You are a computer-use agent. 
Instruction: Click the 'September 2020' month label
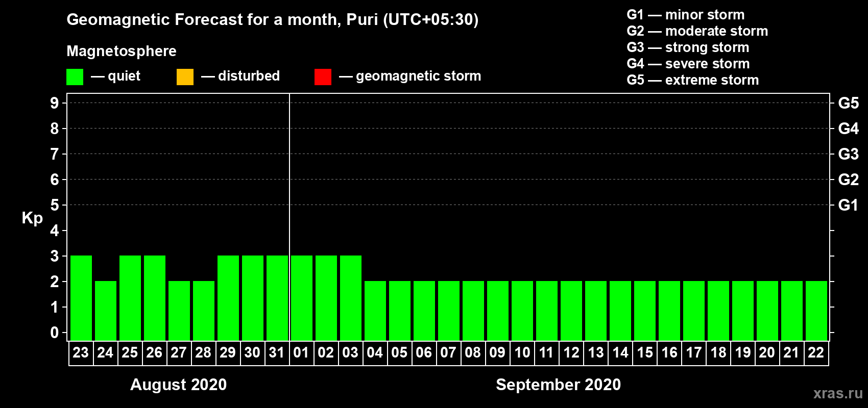coord(558,385)
